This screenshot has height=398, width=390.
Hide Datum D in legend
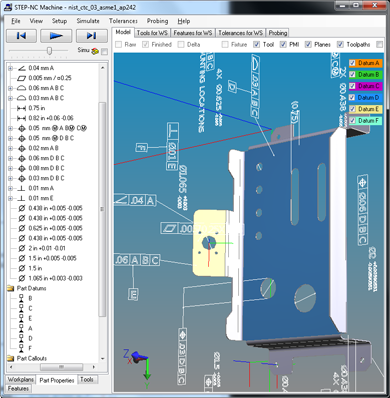coord(352,98)
